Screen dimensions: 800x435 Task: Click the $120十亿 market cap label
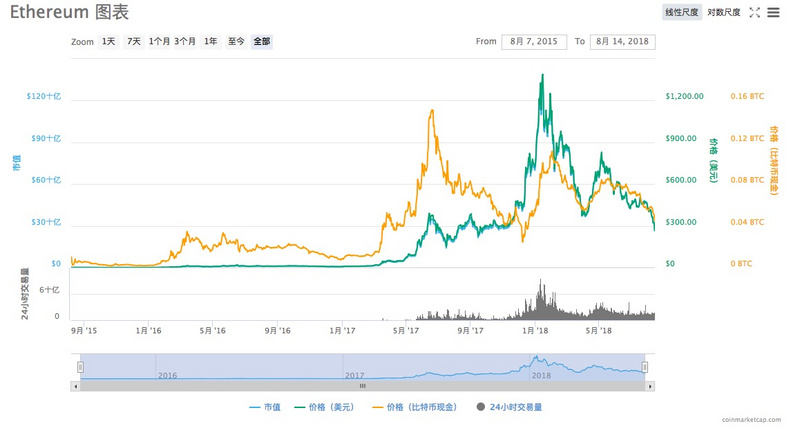point(44,96)
